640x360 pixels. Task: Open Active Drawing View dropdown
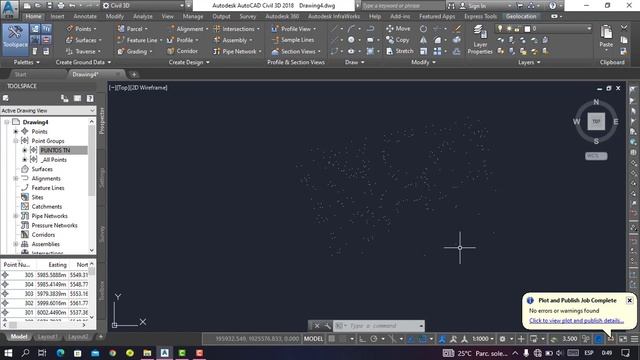[x=48, y=111]
